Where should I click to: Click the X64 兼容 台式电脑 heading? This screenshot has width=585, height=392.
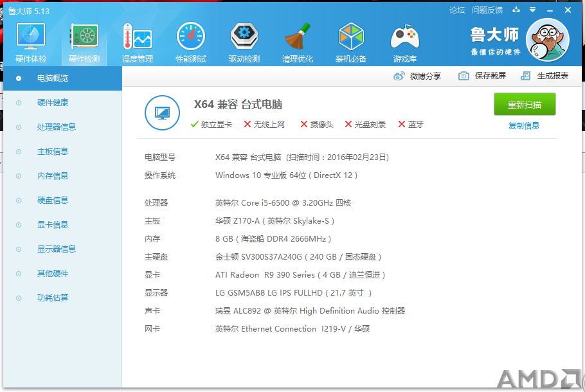pyautogui.click(x=238, y=105)
